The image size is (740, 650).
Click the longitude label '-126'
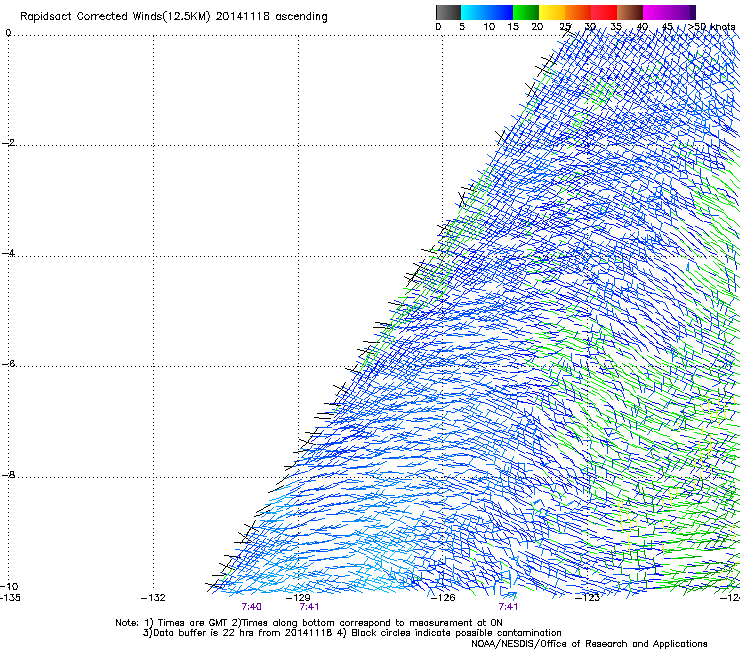tap(443, 598)
